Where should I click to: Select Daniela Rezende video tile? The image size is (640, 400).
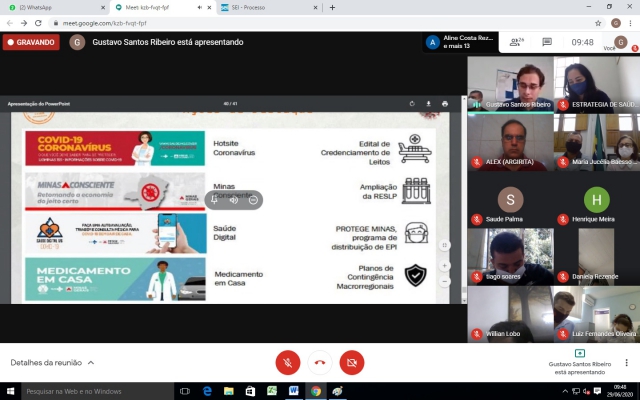[597, 257]
